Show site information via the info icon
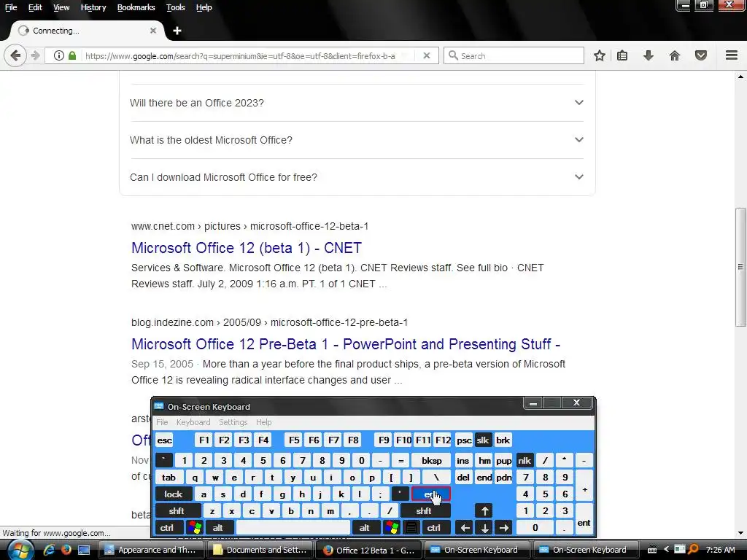 point(58,55)
